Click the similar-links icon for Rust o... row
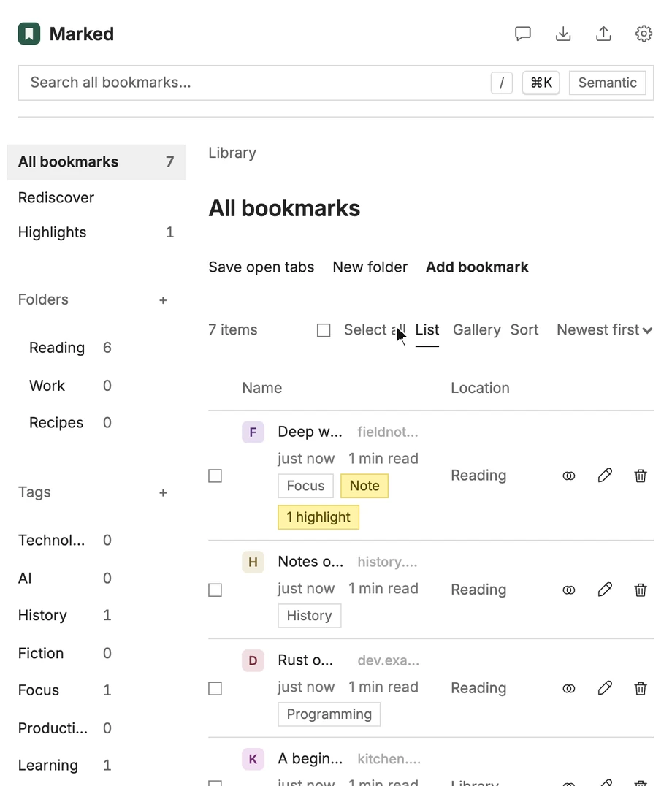672x786 pixels. (x=569, y=688)
